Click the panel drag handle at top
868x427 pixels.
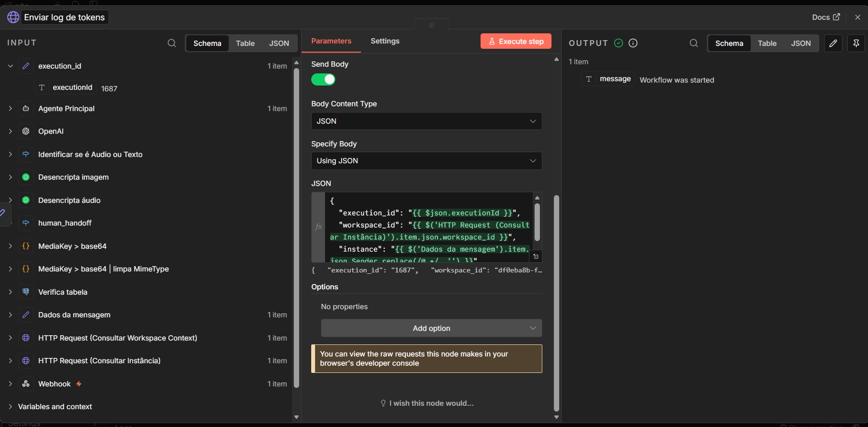[x=431, y=25]
